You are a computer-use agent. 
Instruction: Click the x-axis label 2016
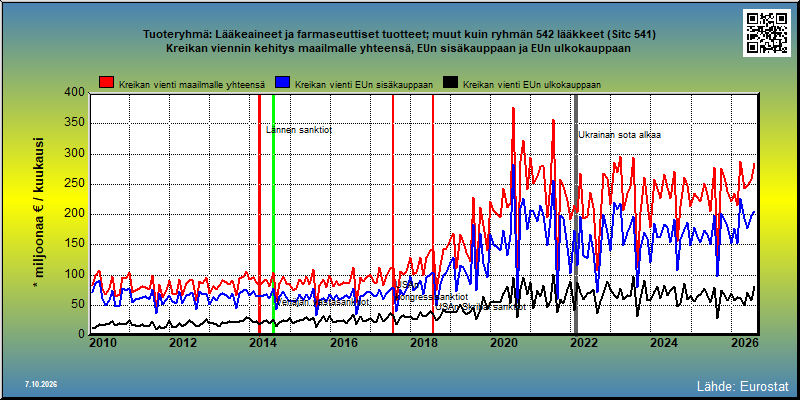pyautogui.click(x=343, y=342)
